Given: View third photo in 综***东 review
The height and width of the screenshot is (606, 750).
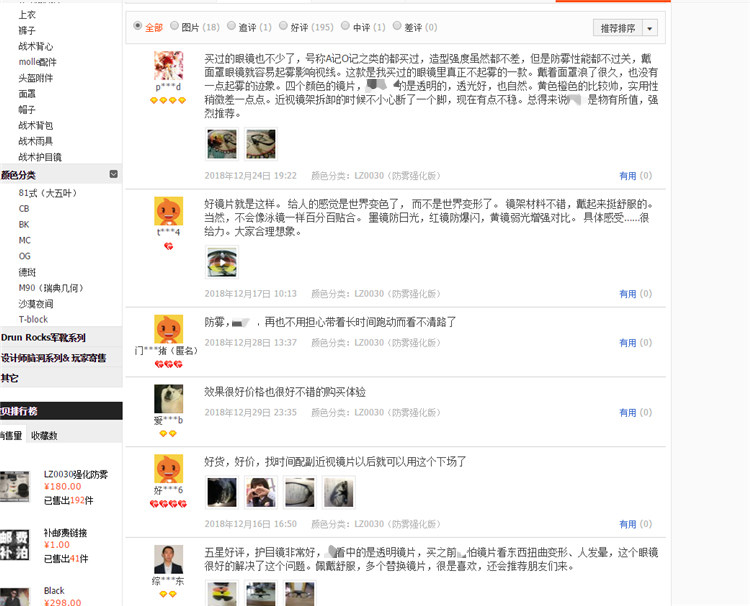Looking at the screenshot, I should tap(299, 593).
